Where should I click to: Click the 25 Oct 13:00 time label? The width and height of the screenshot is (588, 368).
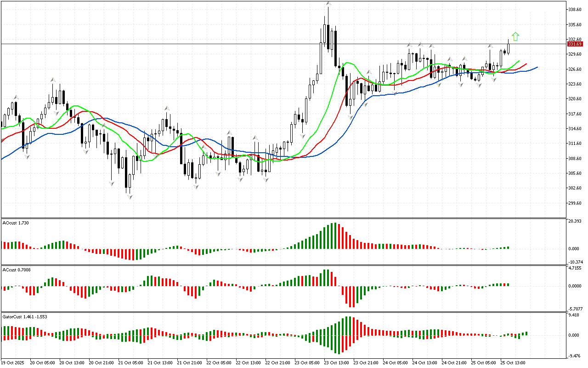click(x=513, y=362)
